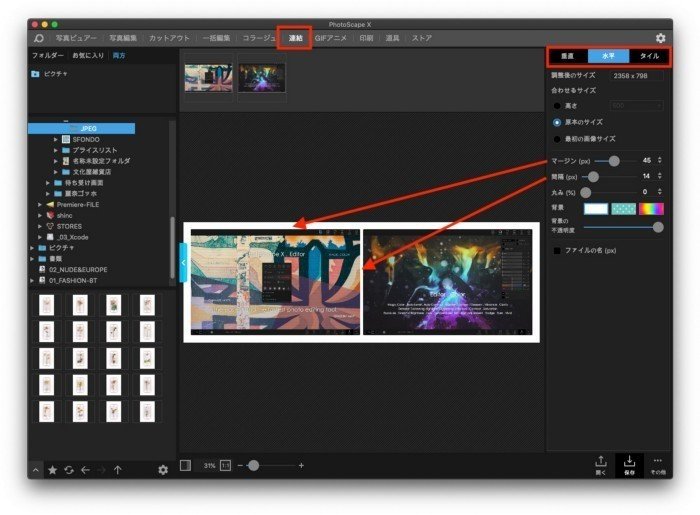Click the マージン value stepper arrows

pos(660,161)
